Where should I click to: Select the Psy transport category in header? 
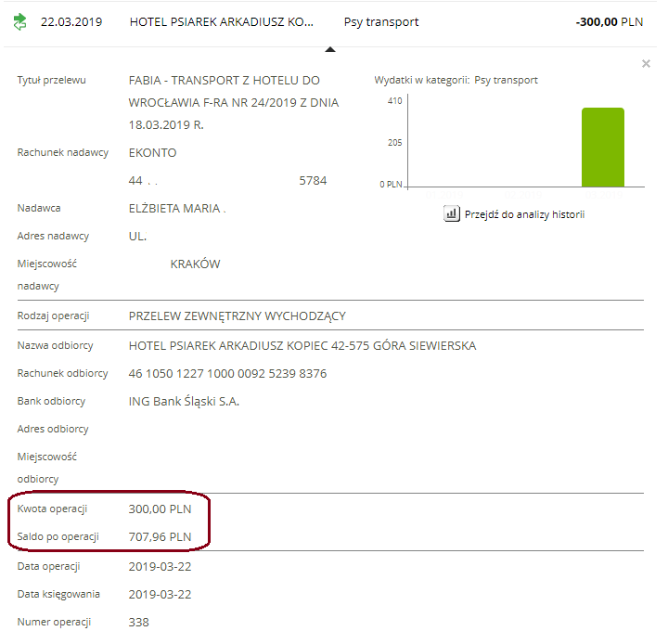(380, 21)
